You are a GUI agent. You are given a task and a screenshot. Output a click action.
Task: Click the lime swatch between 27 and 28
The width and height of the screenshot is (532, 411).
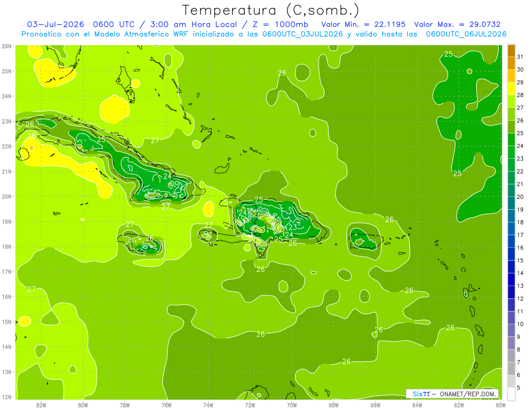[511, 102]
